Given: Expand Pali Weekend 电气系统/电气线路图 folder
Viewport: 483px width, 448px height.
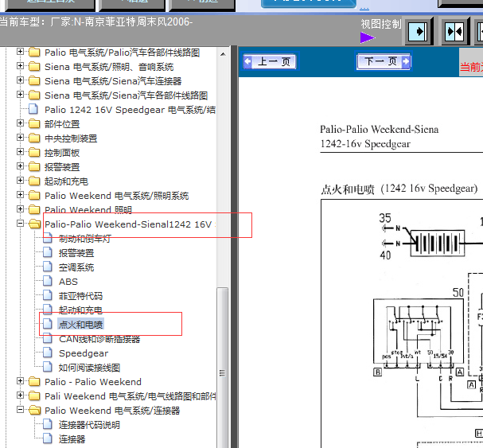Looking at the screenshot, I should [x=20, y=395].
